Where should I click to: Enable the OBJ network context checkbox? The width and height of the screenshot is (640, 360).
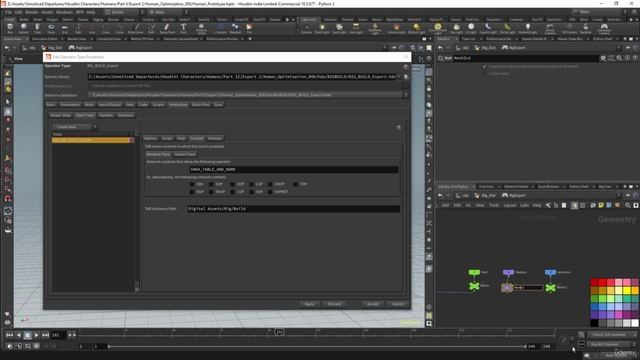click(x=192, y=184)
